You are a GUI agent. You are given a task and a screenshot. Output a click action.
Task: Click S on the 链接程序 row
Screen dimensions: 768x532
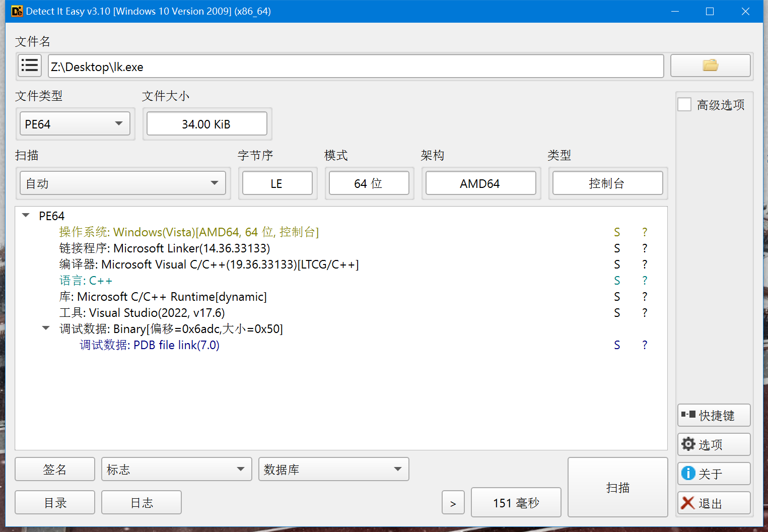click(x=617, y=248)
